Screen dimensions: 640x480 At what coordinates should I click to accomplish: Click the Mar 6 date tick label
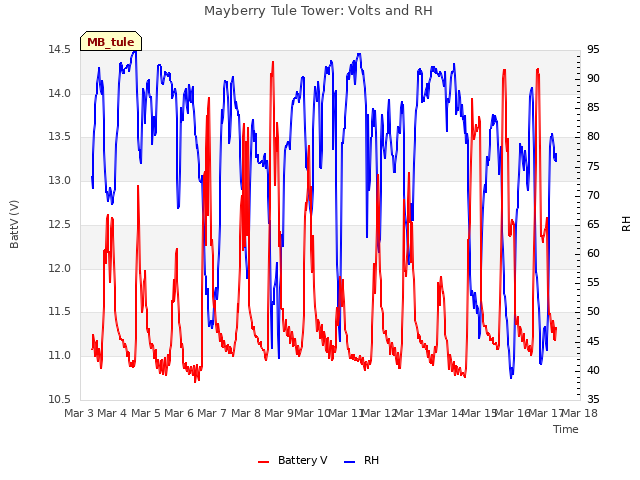coord(179,413)
